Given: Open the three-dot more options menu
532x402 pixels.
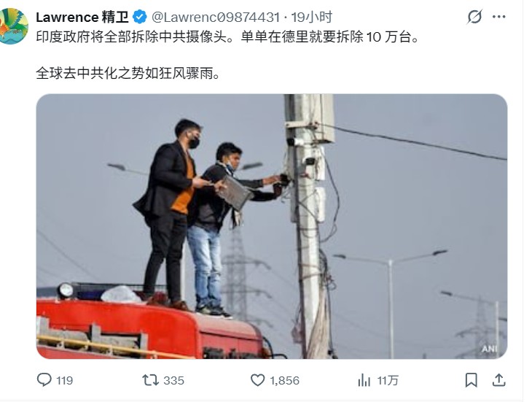Looking at the screenshot, I should 498,17.
